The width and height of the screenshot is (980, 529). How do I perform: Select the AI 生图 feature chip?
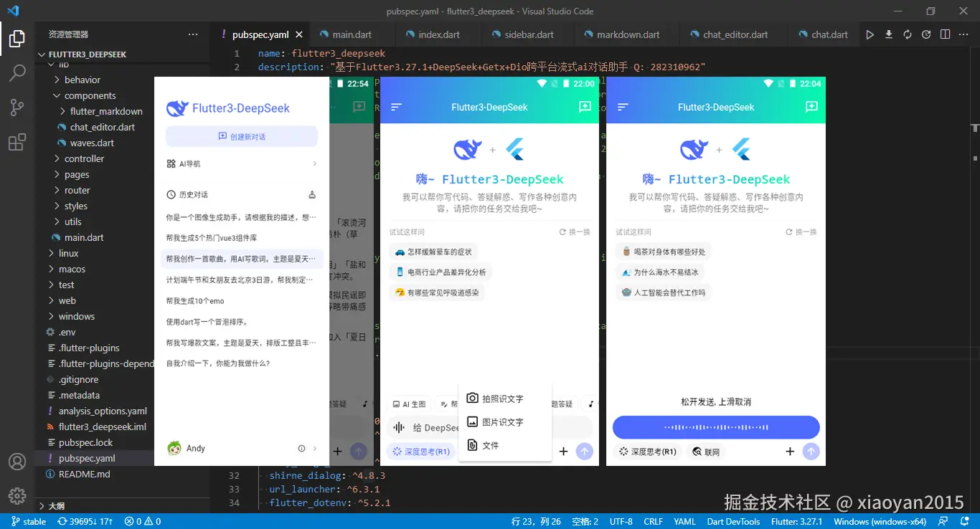(410, 403)
